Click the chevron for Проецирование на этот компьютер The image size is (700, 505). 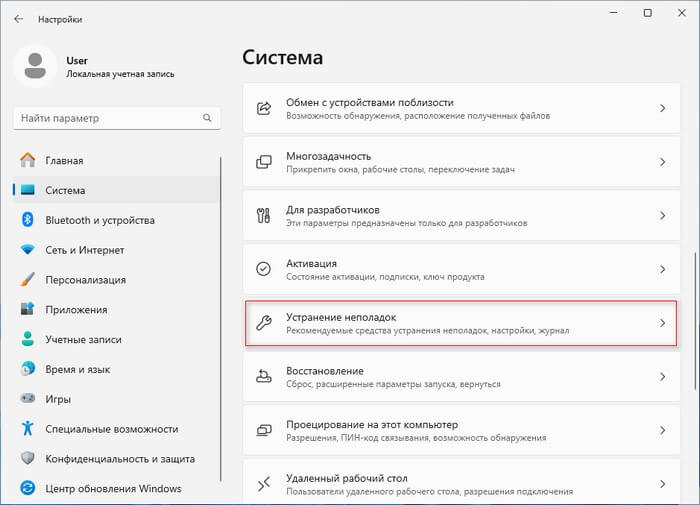point(662,430)
